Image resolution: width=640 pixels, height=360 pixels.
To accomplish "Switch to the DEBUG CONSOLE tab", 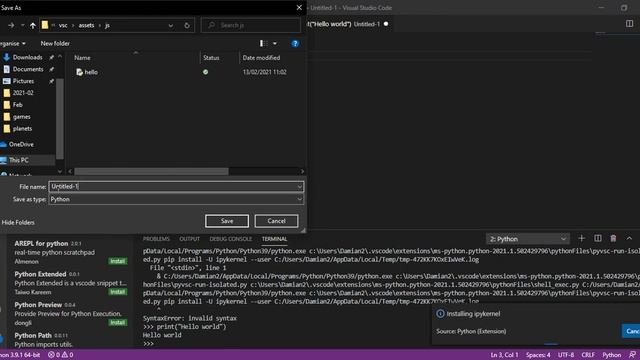I will [231, 239].
